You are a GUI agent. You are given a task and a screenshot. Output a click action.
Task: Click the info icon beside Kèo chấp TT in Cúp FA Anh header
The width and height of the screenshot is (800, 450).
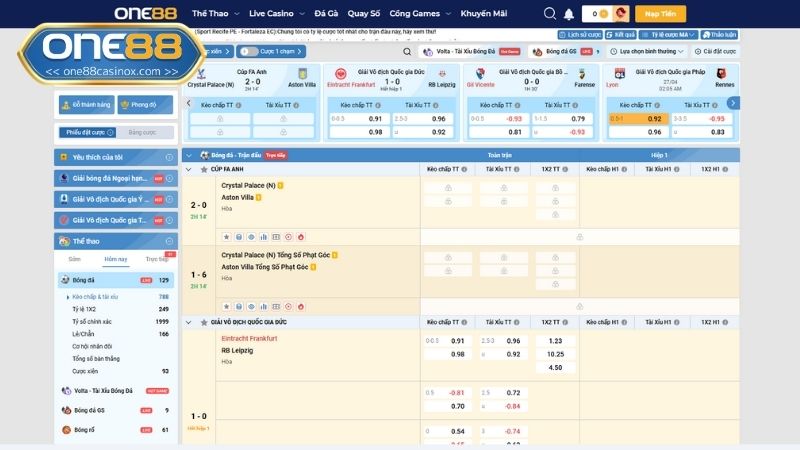464,169
